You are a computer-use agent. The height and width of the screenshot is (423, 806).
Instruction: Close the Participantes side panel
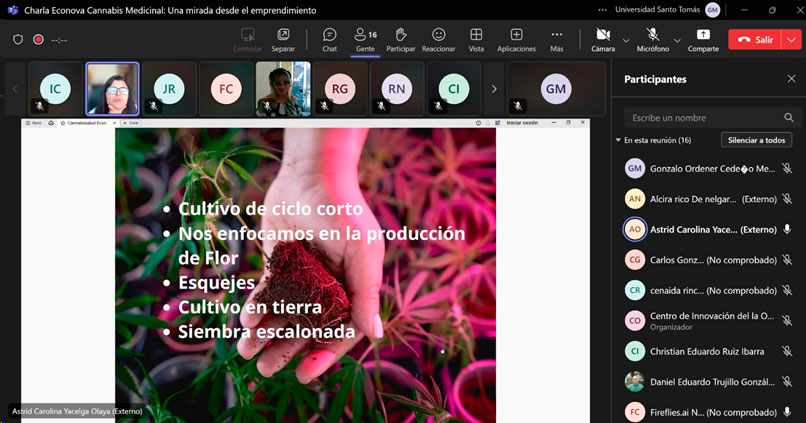[790, 78]
